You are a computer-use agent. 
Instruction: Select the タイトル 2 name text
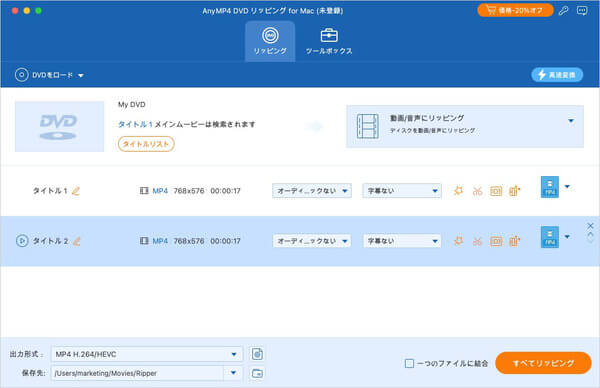50,241
